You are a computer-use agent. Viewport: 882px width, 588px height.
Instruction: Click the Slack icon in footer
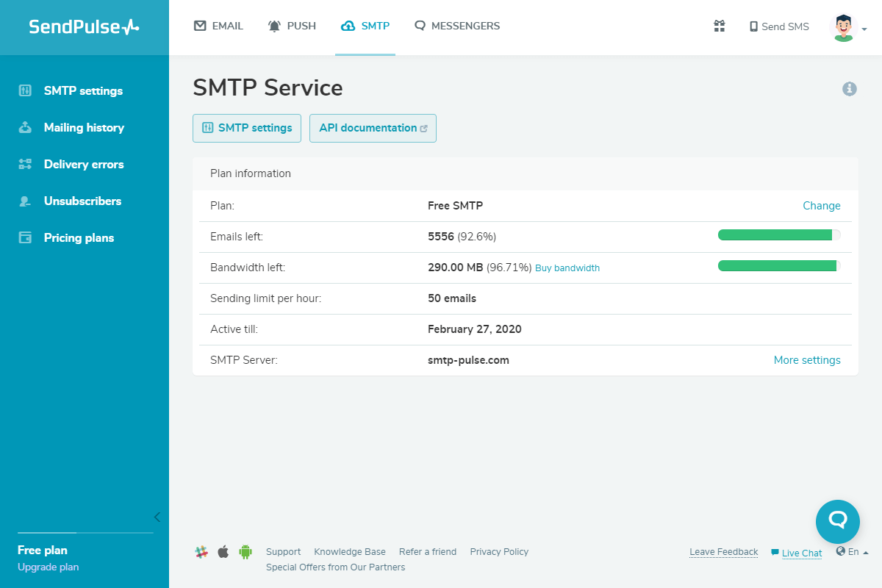201,552
